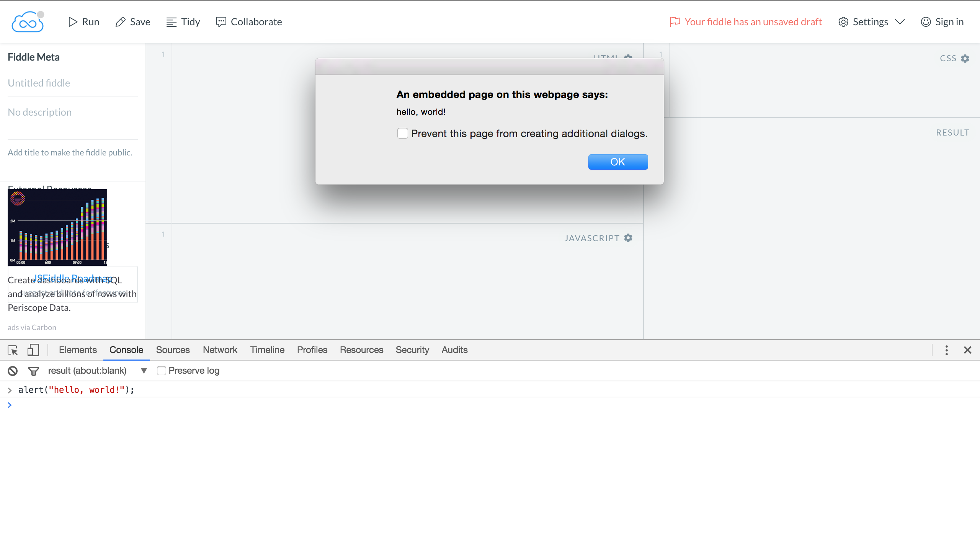Screen dimensions: 980x559
Task: Click the ads via Carbon link
Action: 32,327
